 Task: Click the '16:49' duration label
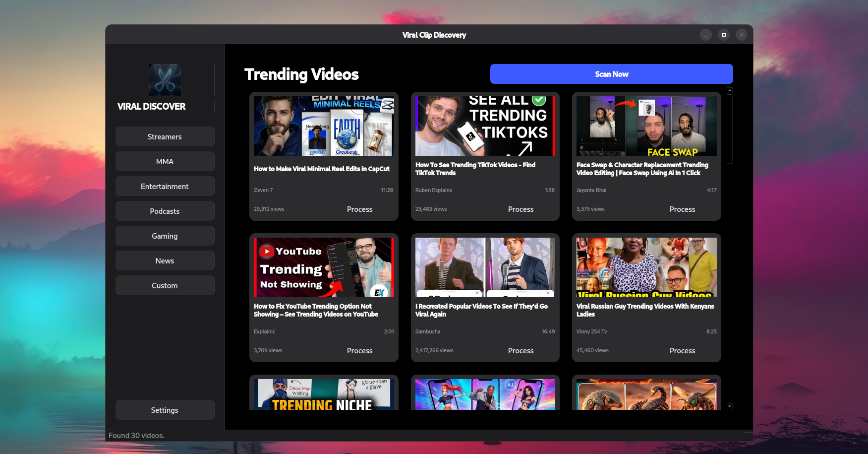pyautogui.click(x=548, y=331)
